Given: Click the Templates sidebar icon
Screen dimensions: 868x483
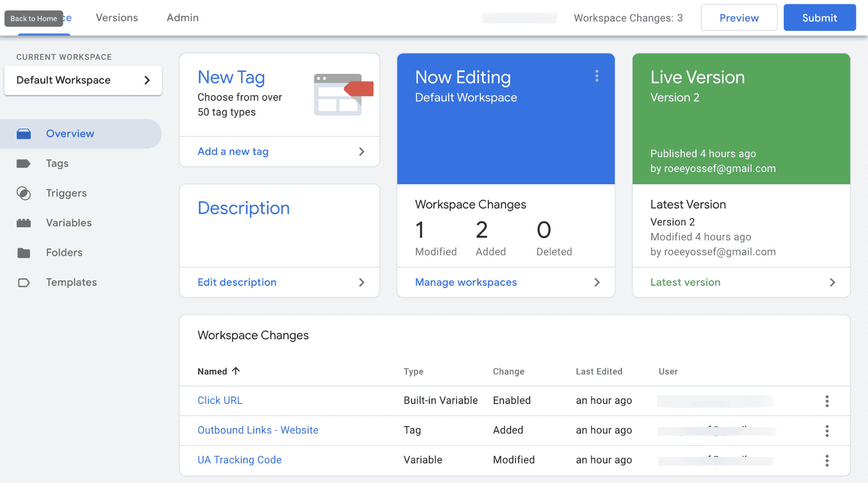Looking at the screenshot, I should pos(24,283).
